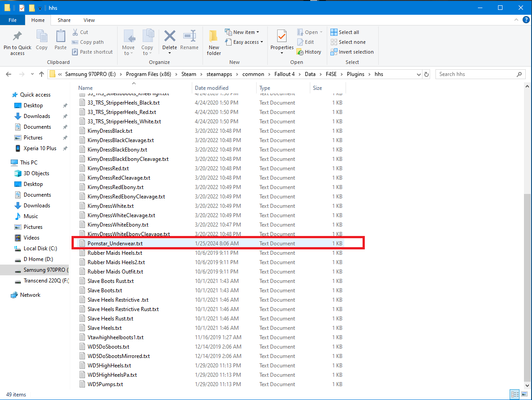Click the Up one level arrow
532x400 pixels.
point(42,74)
